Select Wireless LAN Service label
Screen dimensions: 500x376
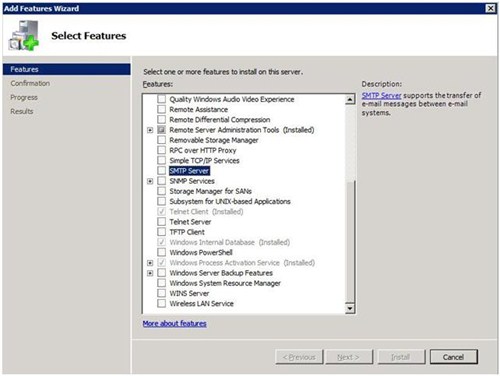(201, 304)
